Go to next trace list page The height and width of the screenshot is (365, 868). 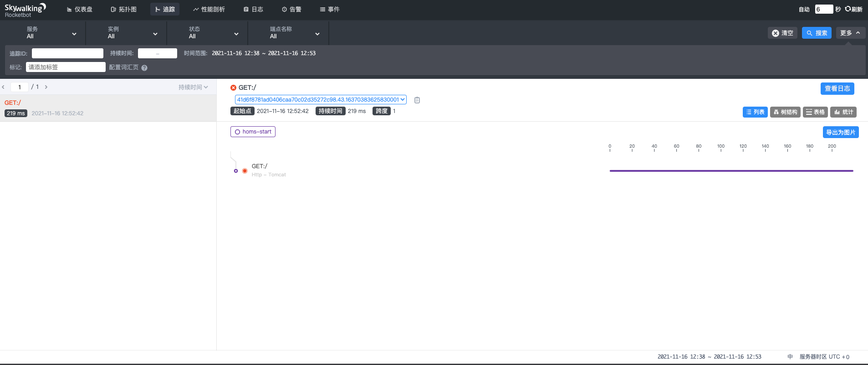pyautogui.click(x=46, y=87)
